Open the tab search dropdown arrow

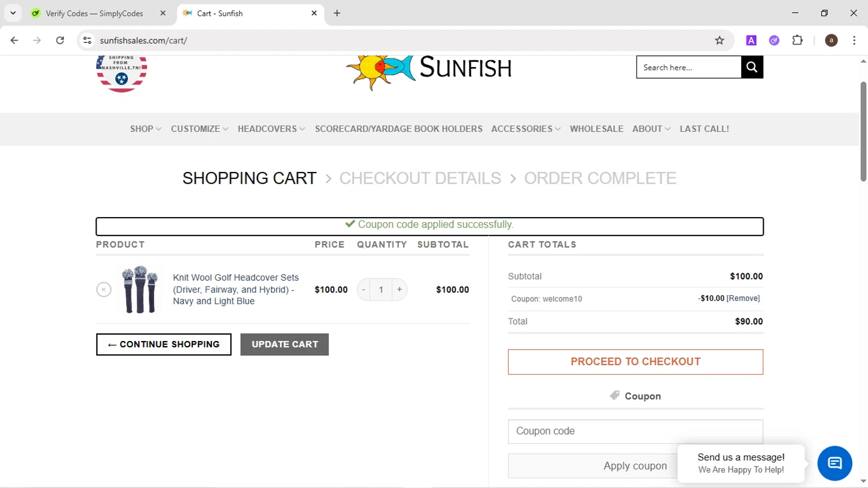pyautogui.click(x=13, y=13)
